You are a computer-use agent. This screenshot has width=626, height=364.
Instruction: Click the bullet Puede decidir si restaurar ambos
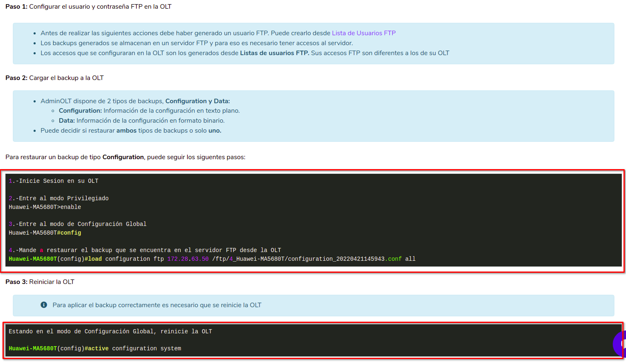[x=131, y=131]
